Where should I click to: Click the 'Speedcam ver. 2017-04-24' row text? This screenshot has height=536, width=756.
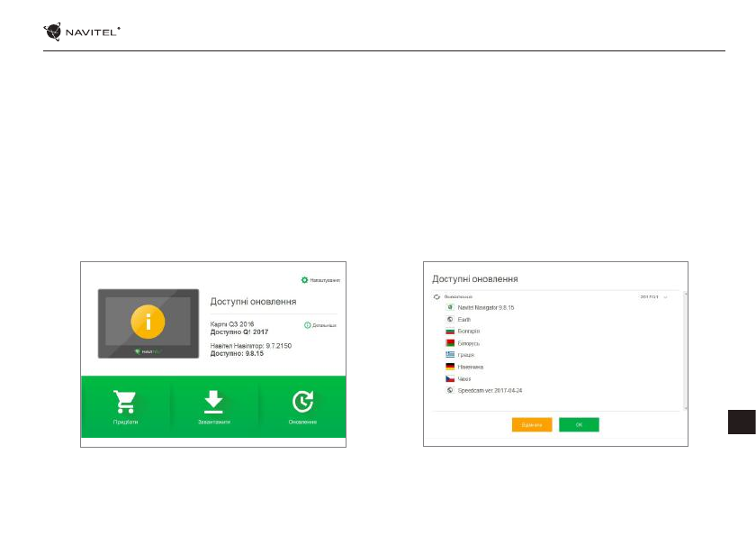(490, 391)
